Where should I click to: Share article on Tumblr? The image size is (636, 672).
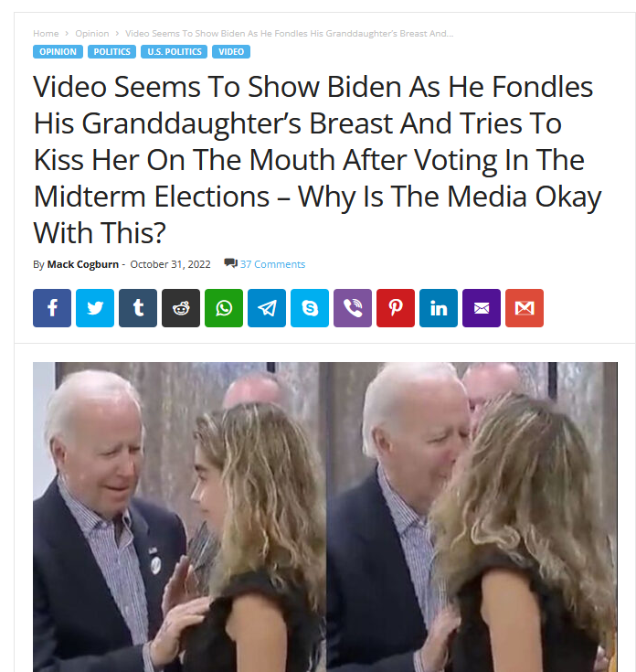coord(138,308)
